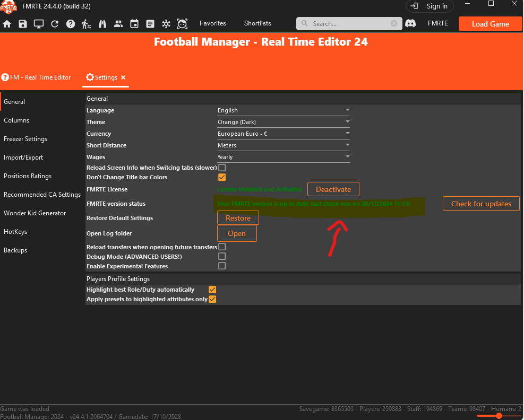The height and width of the screenshot is (420, 524).
Task: Uncheck Don't Change Title bar Colors
Action: click(222, 177)
